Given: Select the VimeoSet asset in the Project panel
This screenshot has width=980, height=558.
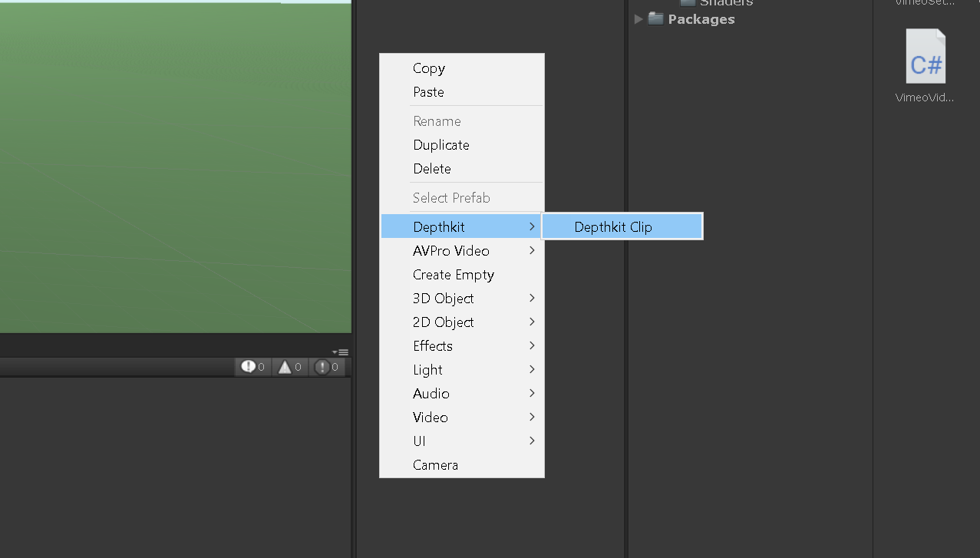Looking at the screenshot, I should 923,3.
